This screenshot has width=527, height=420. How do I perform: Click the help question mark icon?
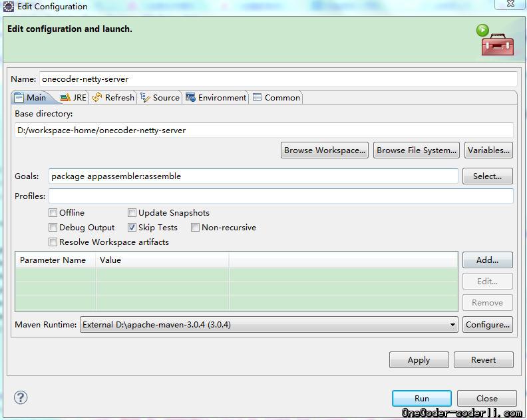click(21, 397)
